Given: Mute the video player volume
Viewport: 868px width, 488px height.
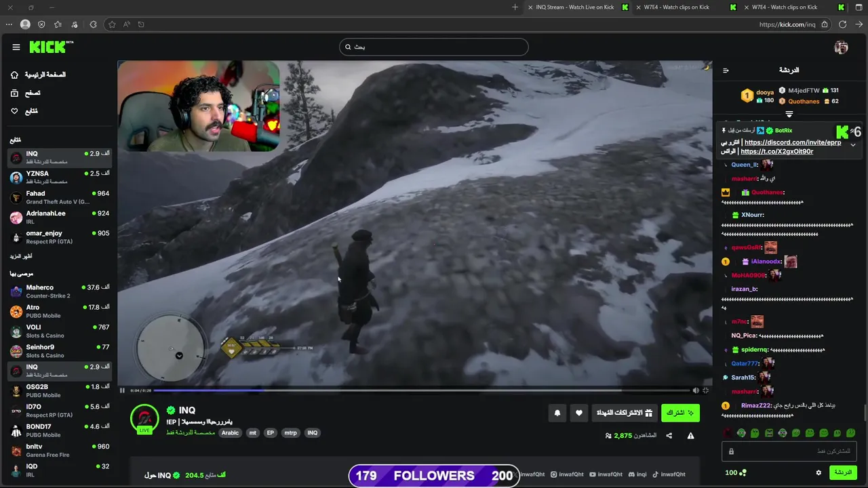Looking at the screenshot, I should 695,390.
